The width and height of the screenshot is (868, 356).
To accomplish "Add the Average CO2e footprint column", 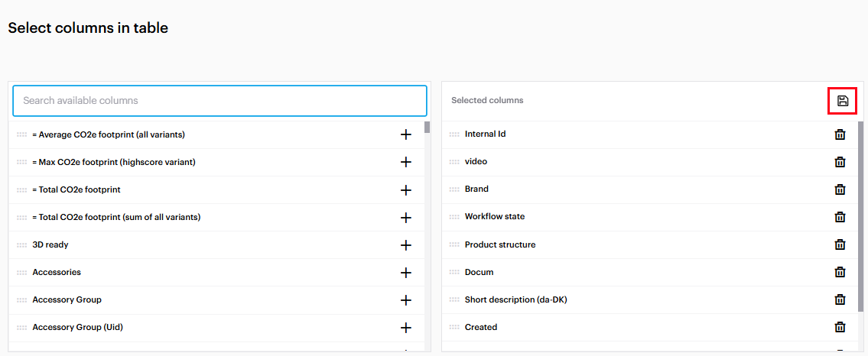I will point(405,134).
